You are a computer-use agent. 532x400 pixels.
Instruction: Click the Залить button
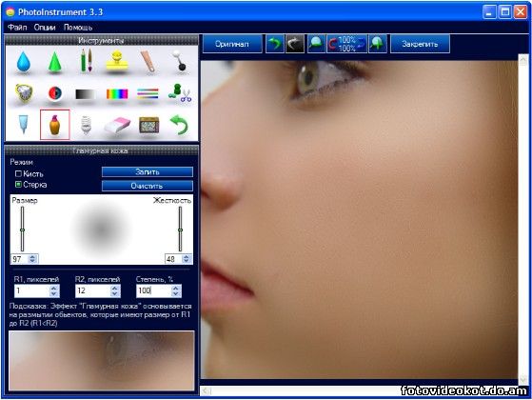[148, 171]
